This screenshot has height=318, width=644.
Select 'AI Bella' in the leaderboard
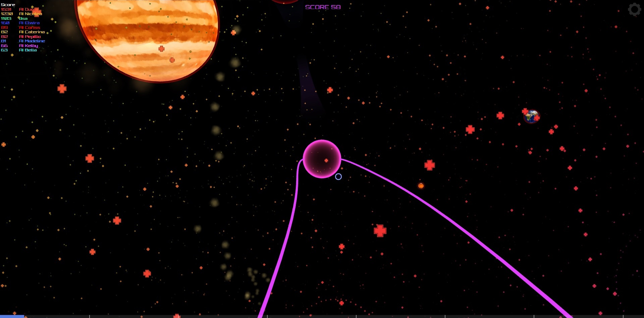(28, 50)
